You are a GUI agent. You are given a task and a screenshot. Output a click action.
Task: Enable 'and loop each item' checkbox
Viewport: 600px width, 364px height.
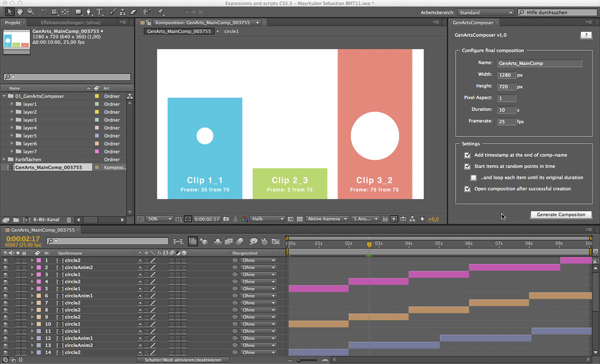(x=473, y=178)
